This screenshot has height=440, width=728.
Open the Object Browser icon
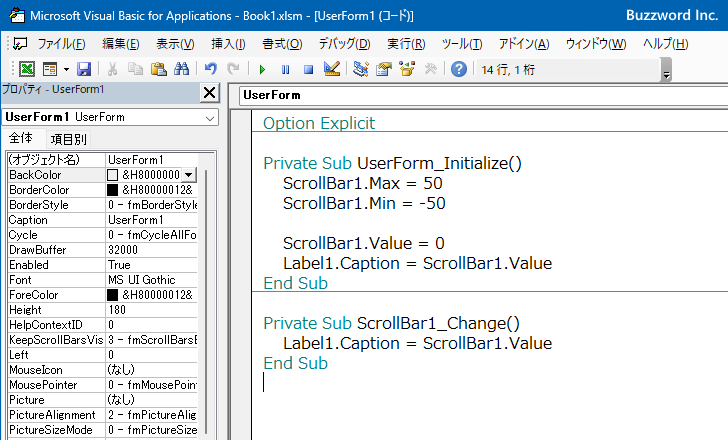[407, 69]
